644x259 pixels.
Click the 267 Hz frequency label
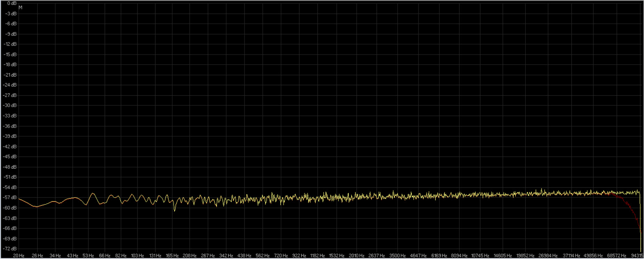tap(208, 256)
